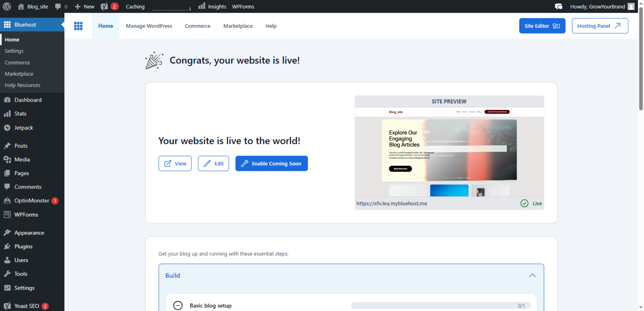Switch to the Manage WordPress tab
644x311 pixels.
[149, 26]
